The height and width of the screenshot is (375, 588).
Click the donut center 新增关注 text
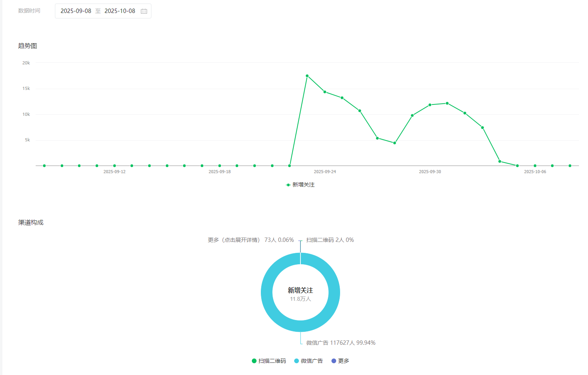tap(300, 290)
